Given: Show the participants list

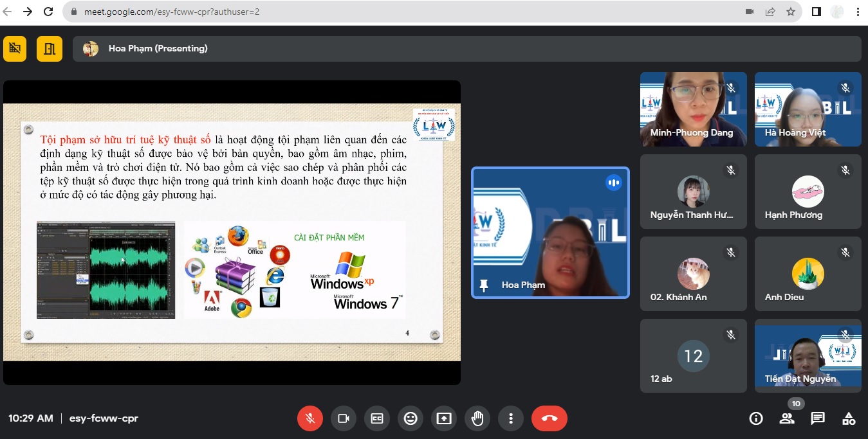Looking at the screenshot, I should coord(787,418).
